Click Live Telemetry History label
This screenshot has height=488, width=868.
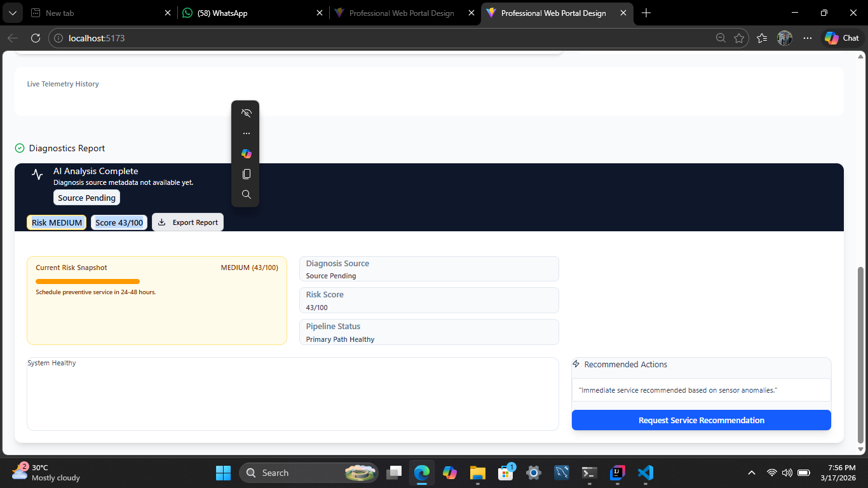click(x=63, y=84)
